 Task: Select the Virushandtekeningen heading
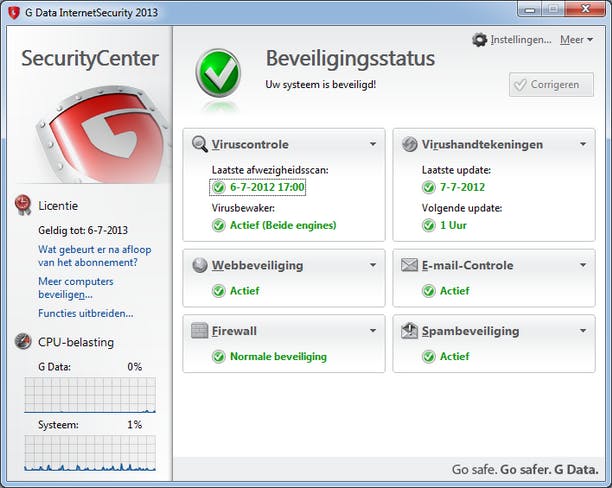point(482,144)
